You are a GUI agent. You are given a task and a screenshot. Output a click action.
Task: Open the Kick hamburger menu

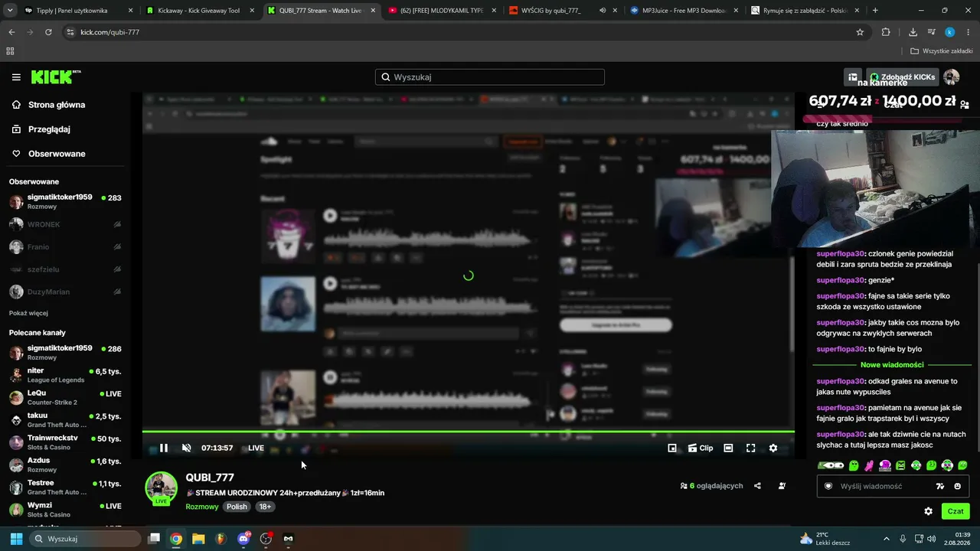pos(16,77)
